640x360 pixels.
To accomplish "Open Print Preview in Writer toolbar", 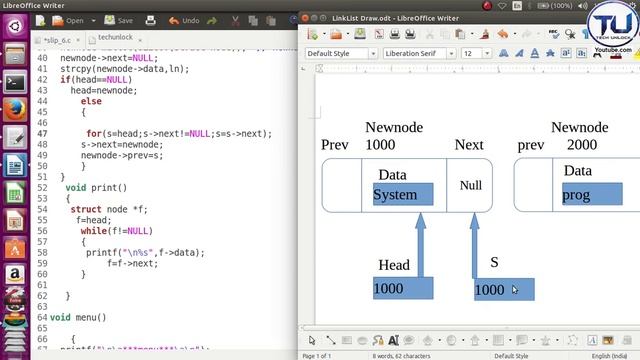I will [410, 34].
